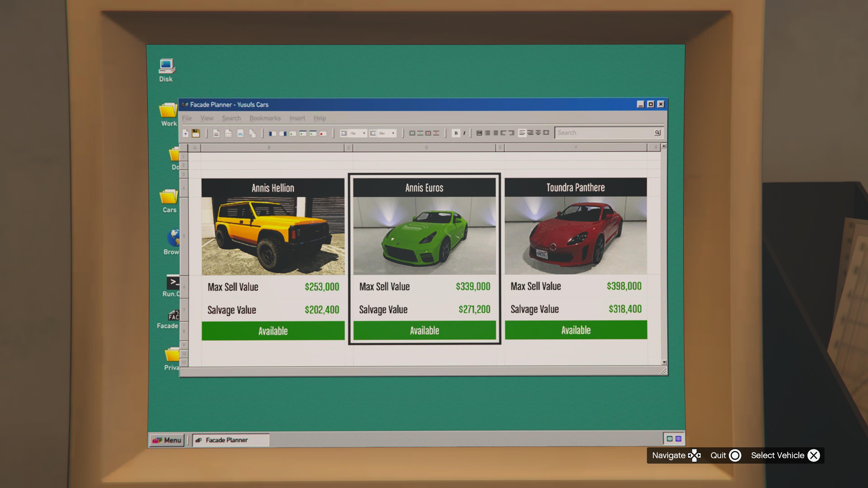Click the new document toolbar icon
Screen dimensions: 868x488
point(185,133)
